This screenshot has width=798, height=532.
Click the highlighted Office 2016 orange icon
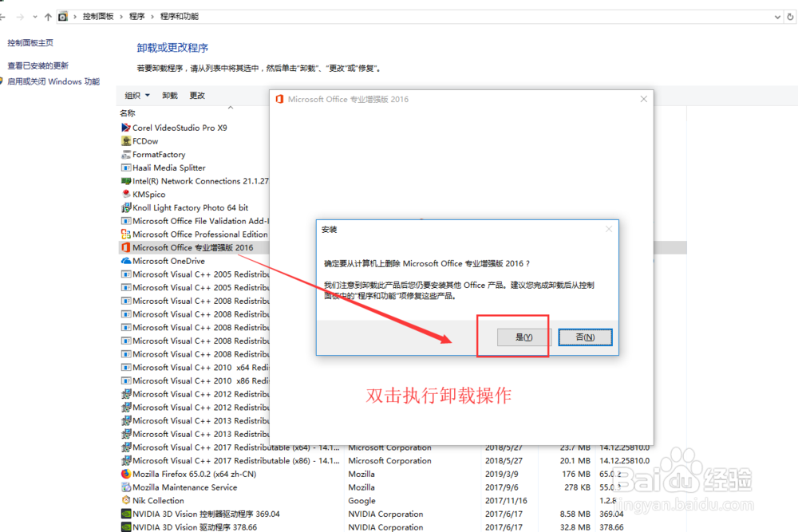[126, 248]
